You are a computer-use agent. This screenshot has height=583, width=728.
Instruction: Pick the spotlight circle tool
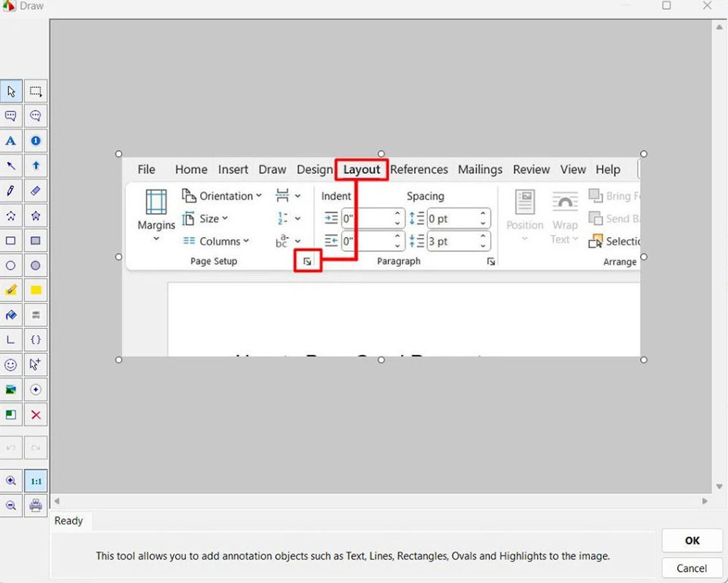click(36, 390)
